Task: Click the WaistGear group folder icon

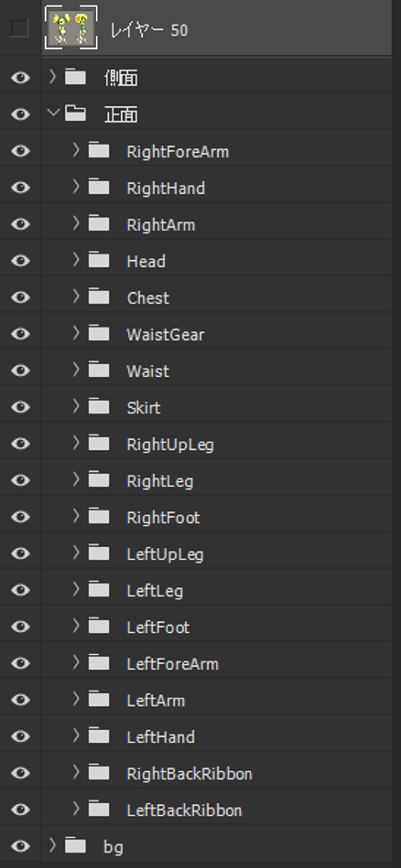Action: click(99, 334)
